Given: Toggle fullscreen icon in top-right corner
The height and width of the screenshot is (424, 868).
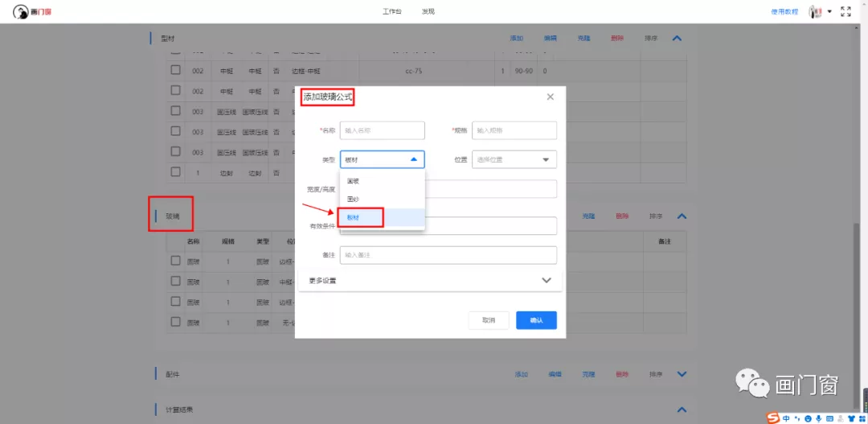Looking at the screenshot, I should pos(845,11).
